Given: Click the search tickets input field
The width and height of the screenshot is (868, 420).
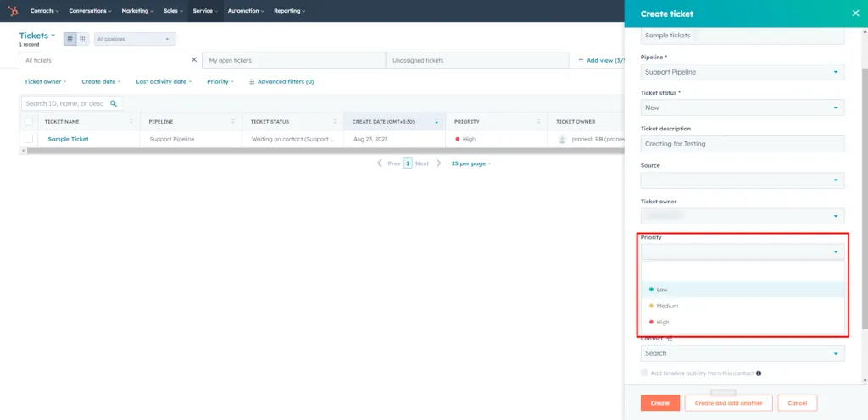Looking at the screenshot, I should pos(71,103).
